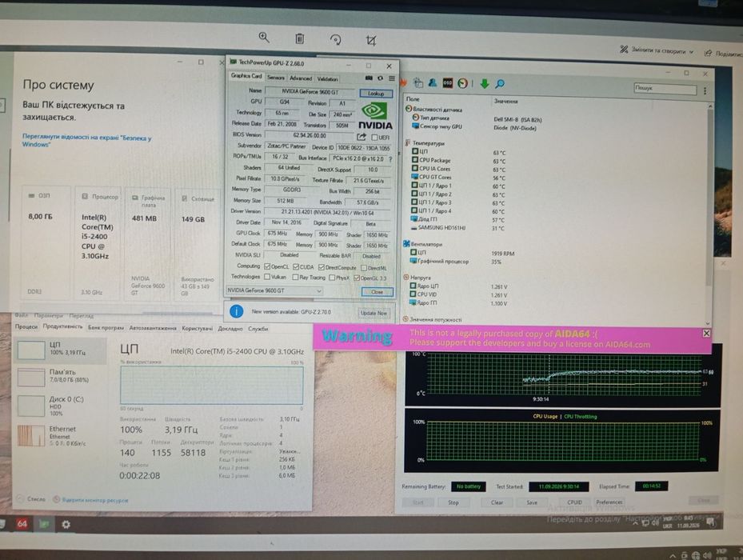
Task: Click the Lookup button in GPU-Z
Action: pyautogui.click(x=376, y=94)
